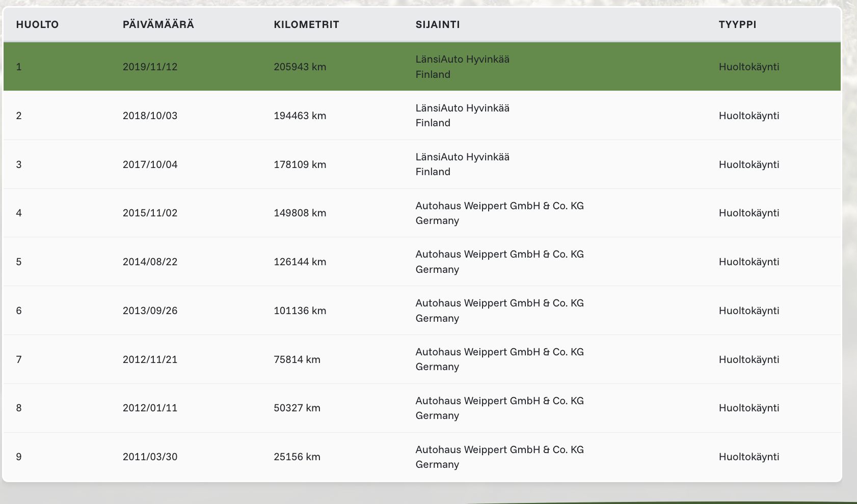Select the 205943 km mileage cell
The width and height of the screenshot is (857, 504).
[300, 67]
